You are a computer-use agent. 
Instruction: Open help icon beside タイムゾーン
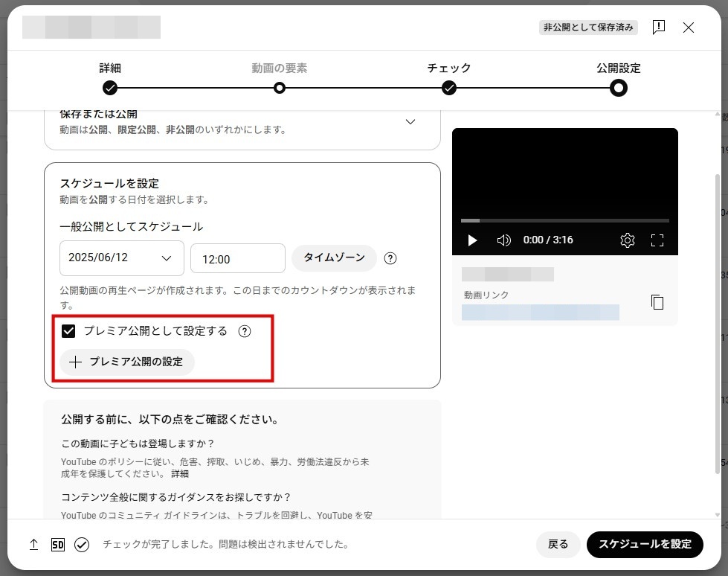[390, 258]
